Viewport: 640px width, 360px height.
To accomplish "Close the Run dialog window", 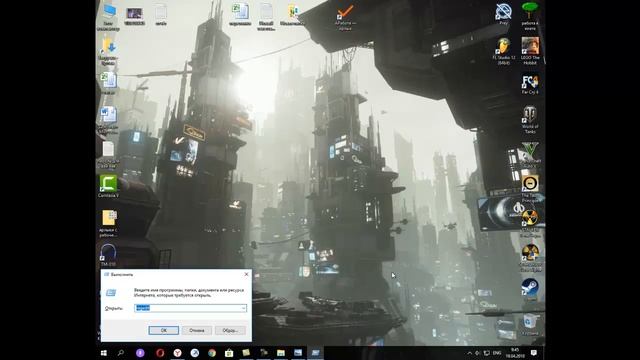I will pos(246,274).
